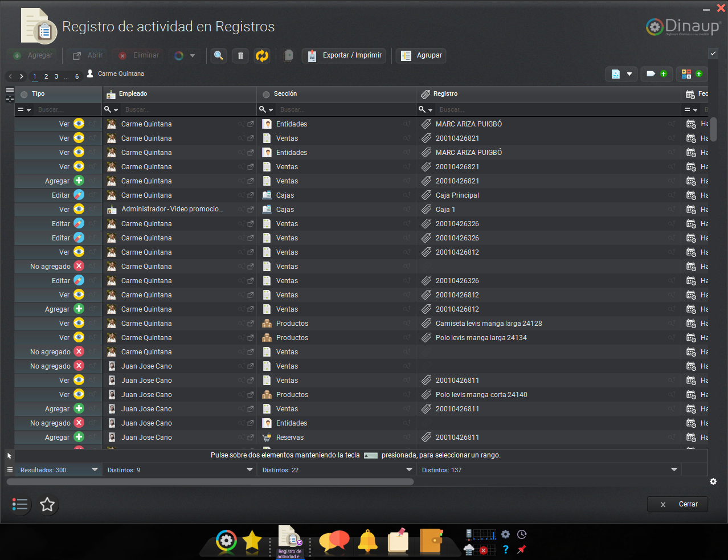Click the horizontal scrollbar under the table
The image size is (728, 560).
[x=210, y=482]
